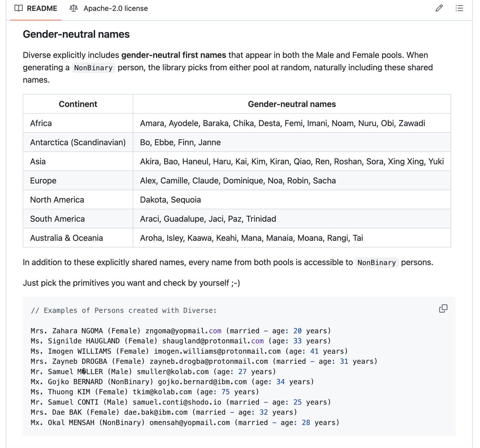Screen dimensions: 480x448
Task: Select the headings outline icon at top right
Action: [x=459, y=8]
